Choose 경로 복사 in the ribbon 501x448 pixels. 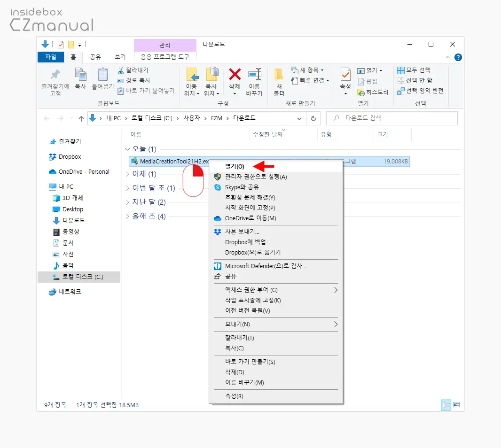pos(133,80)
